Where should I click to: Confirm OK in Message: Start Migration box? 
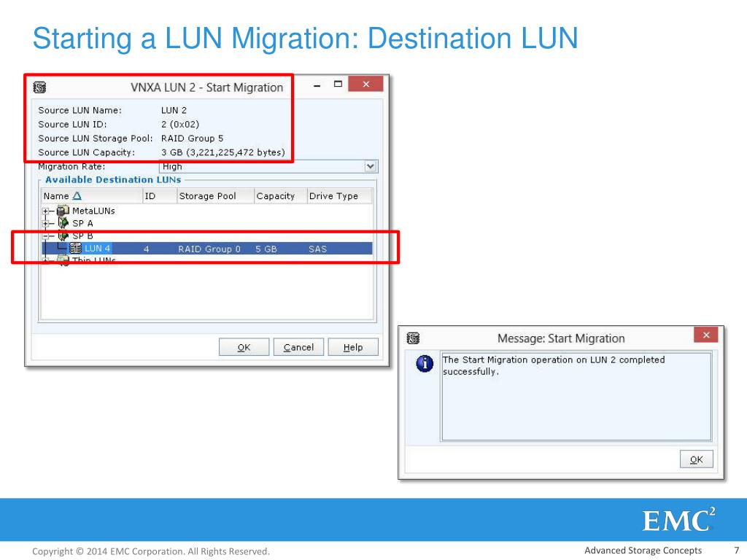tap(696, 459)
